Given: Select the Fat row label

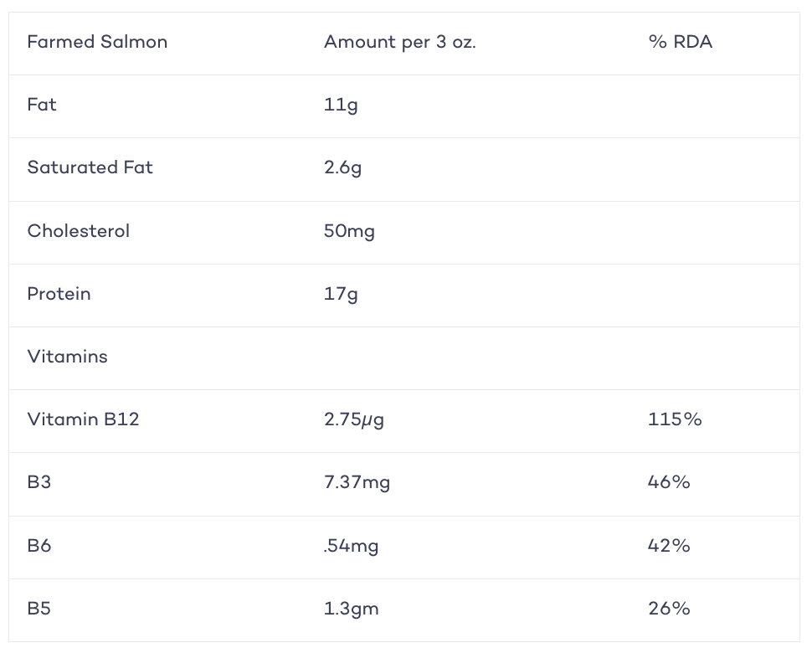Looking at the screenshot, I should click(x=41, y=105).
